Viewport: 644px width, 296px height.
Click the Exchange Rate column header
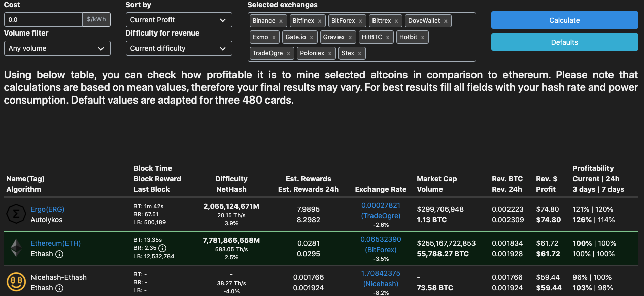point(381,189)
